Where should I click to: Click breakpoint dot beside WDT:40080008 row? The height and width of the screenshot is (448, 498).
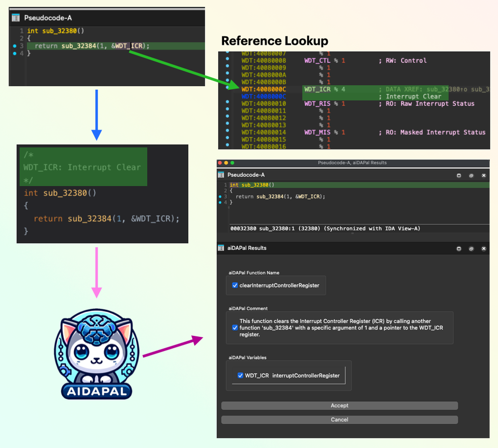[228, 59]
